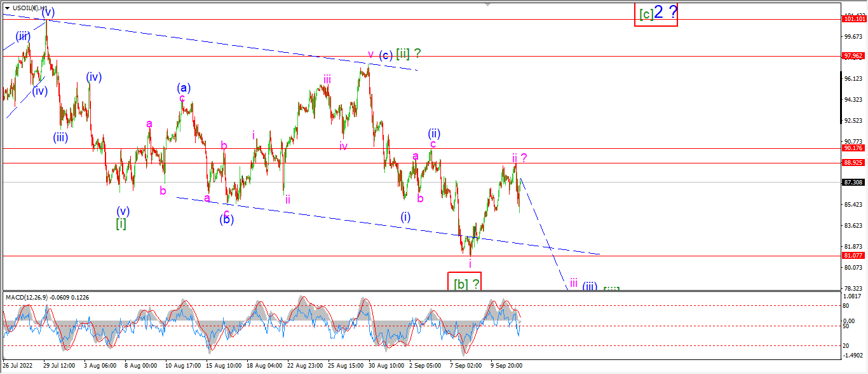
Task: Select the green [ii] ? wave label
Action: coord(408,55)
